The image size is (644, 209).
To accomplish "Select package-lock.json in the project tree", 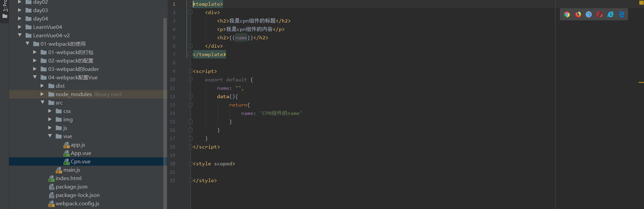I will (x=77, y=195).
